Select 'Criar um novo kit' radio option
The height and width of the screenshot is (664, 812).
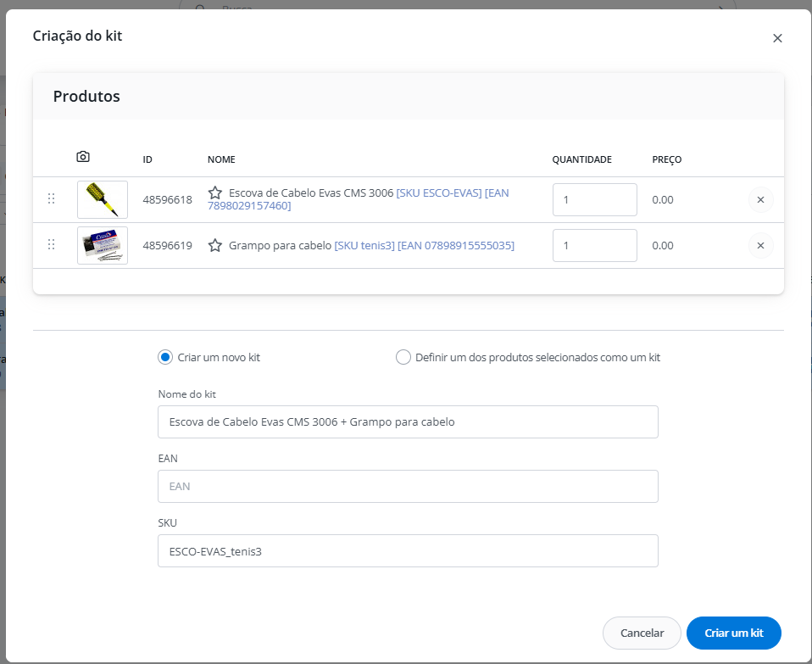165,357
